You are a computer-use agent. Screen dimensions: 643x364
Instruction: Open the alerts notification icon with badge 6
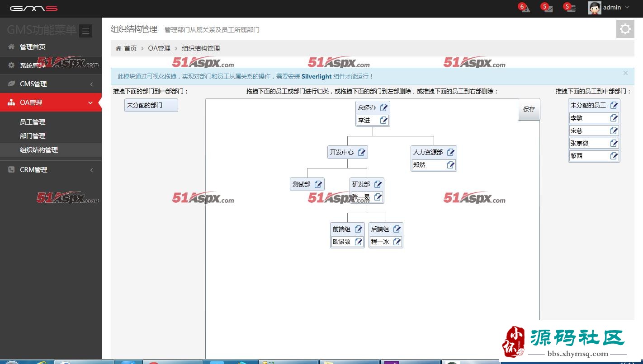tap(525, 8)
